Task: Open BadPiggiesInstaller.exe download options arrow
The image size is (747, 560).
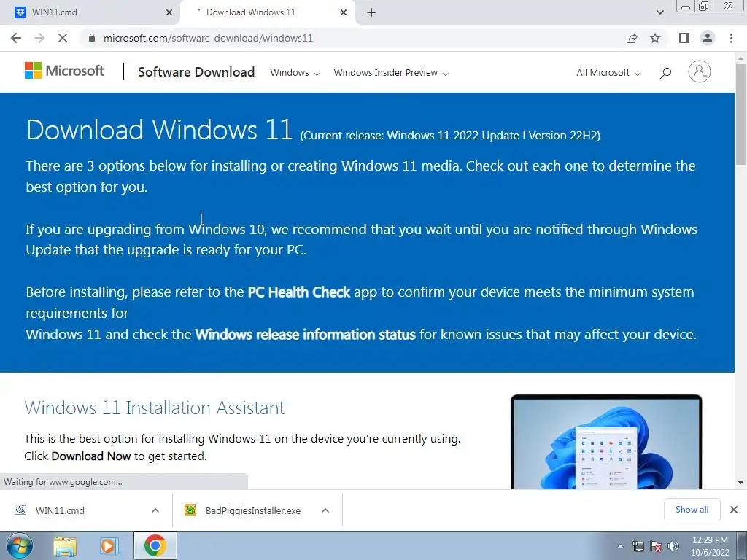Action: pos(325,510)
